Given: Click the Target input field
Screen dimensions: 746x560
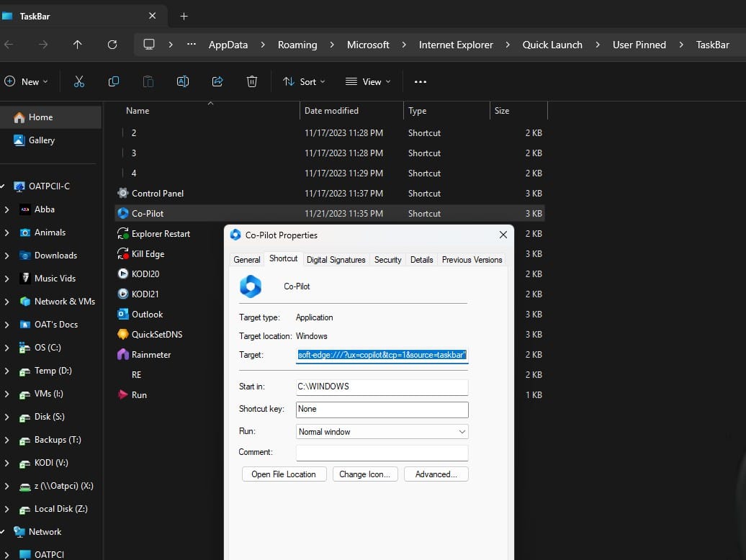Looking at the screenshot, I should tap(382, 355).
